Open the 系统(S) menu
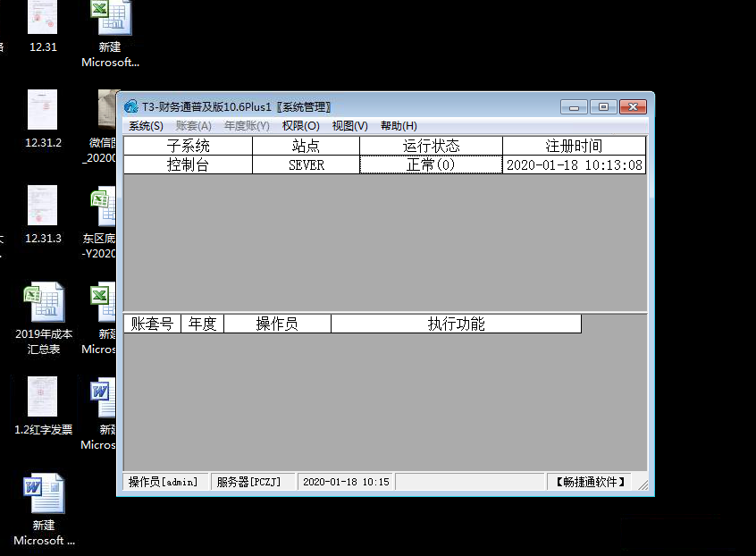Image resolution: width=756 pixels, height=556 pixels. pyautogui.click(x=146, y=126)
